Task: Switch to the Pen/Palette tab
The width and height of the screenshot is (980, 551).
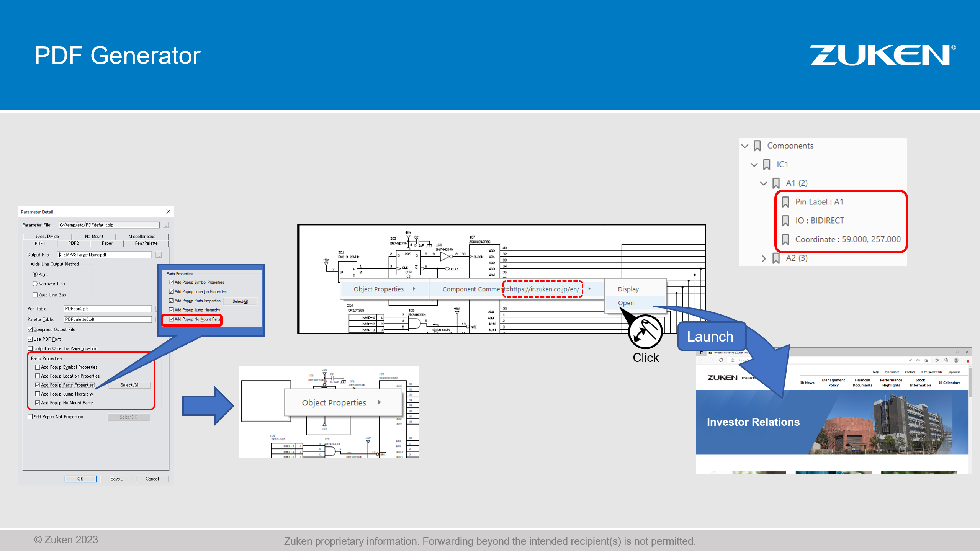Action: 146,243
